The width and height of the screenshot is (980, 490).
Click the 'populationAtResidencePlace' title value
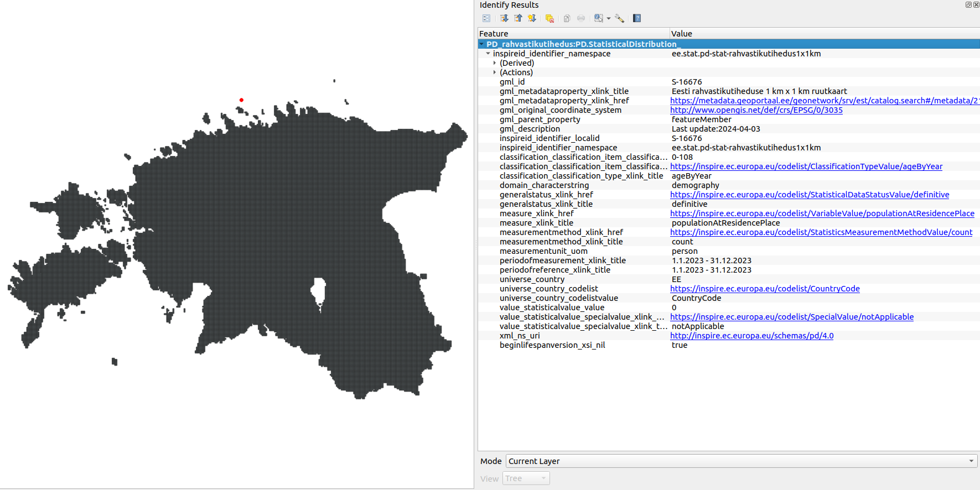pyautogui.click(x=726, y=223)
